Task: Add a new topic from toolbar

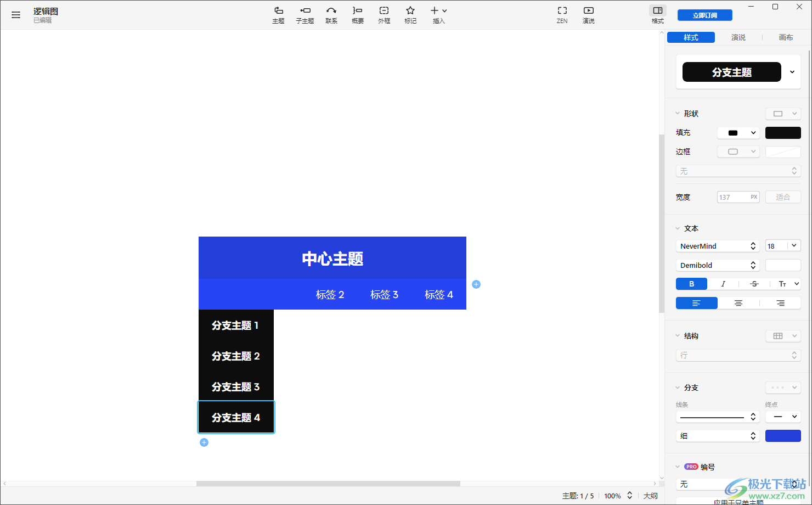Action: click(278, 15)
